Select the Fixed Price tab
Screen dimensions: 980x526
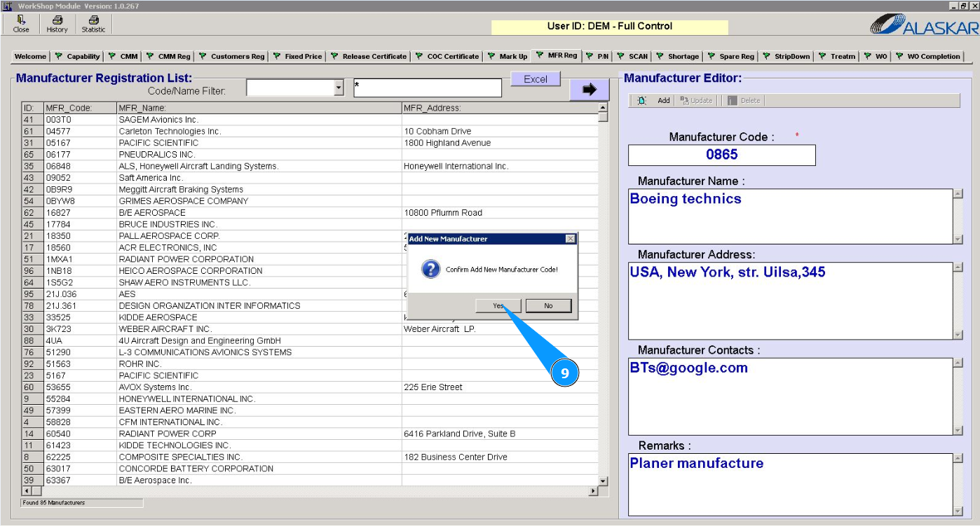coord(298,57)
